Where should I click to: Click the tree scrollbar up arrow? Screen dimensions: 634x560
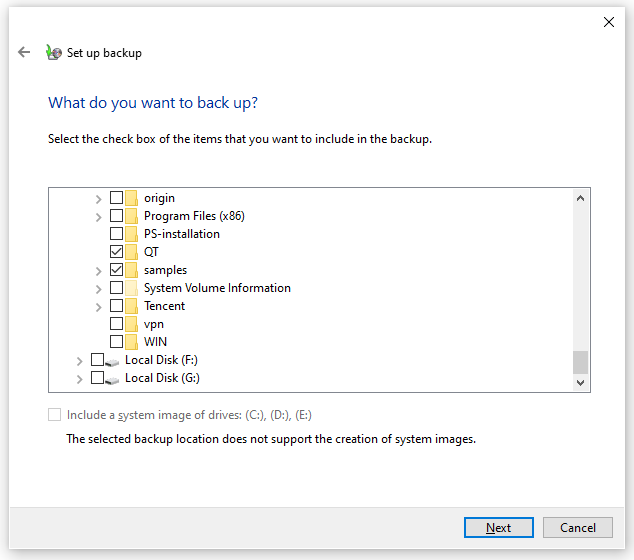[581, 198]
